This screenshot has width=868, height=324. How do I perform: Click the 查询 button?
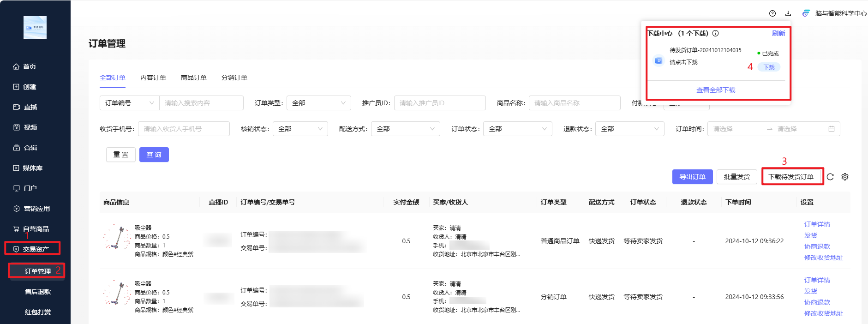[154, 155]
